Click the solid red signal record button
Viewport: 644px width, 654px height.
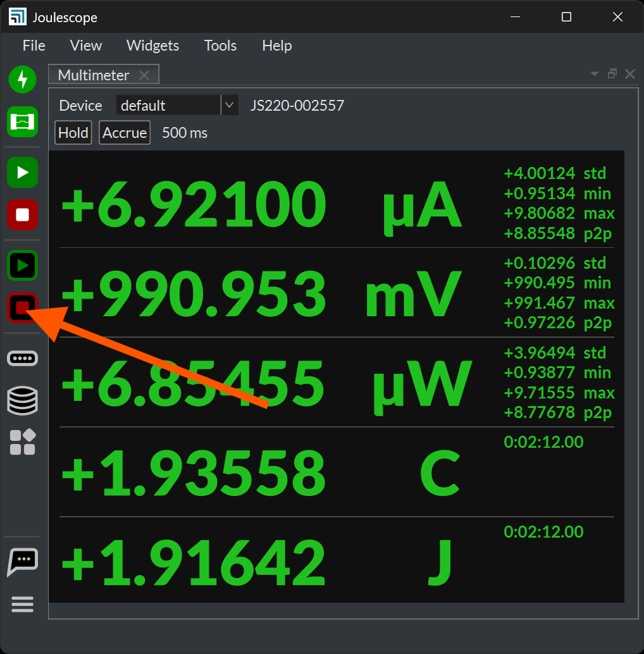23,214
